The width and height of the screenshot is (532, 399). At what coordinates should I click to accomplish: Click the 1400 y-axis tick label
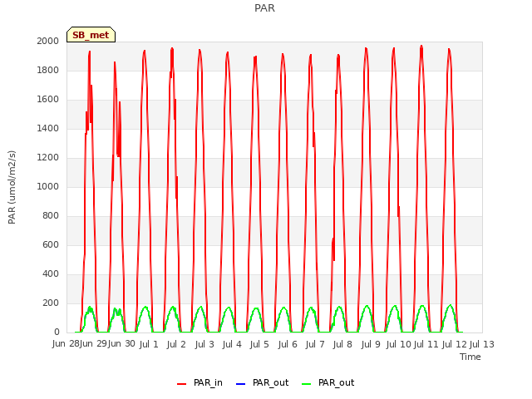(48, 128)
